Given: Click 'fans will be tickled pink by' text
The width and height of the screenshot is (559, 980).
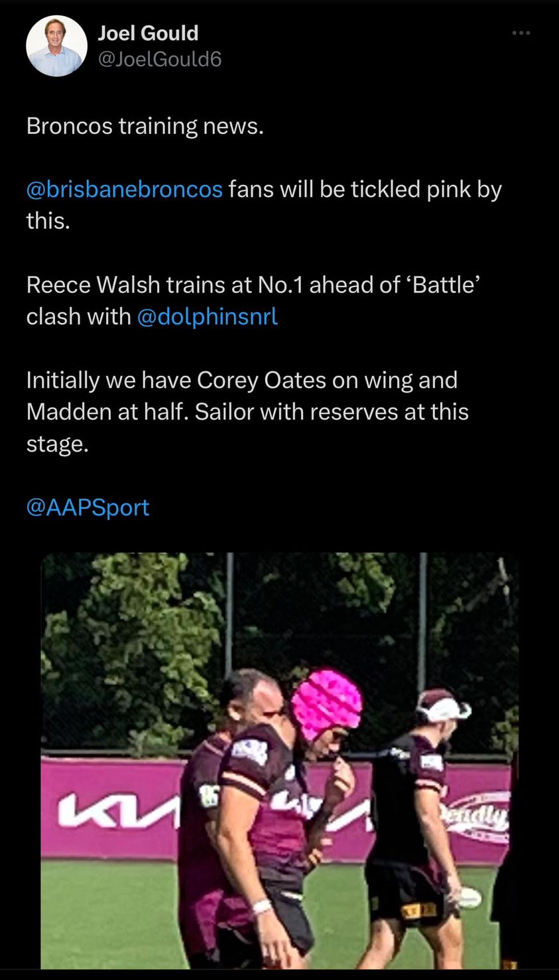Looking at the screenshot, I should coord(365,189).
